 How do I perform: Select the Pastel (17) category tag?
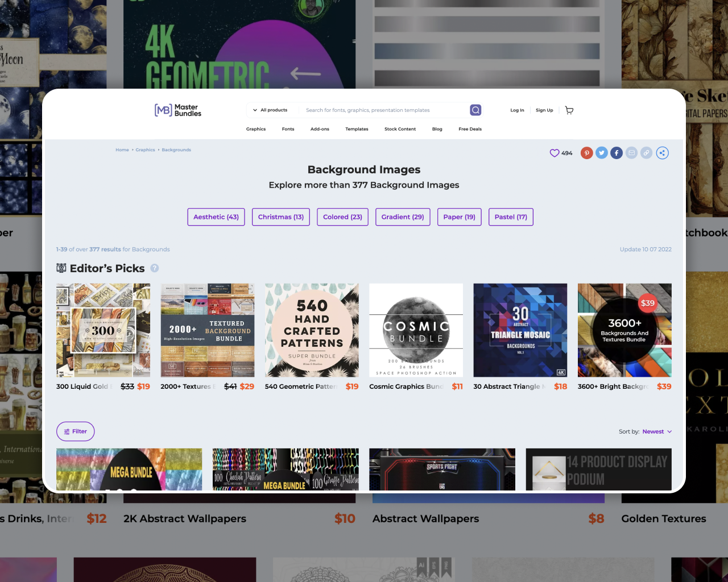511,217
